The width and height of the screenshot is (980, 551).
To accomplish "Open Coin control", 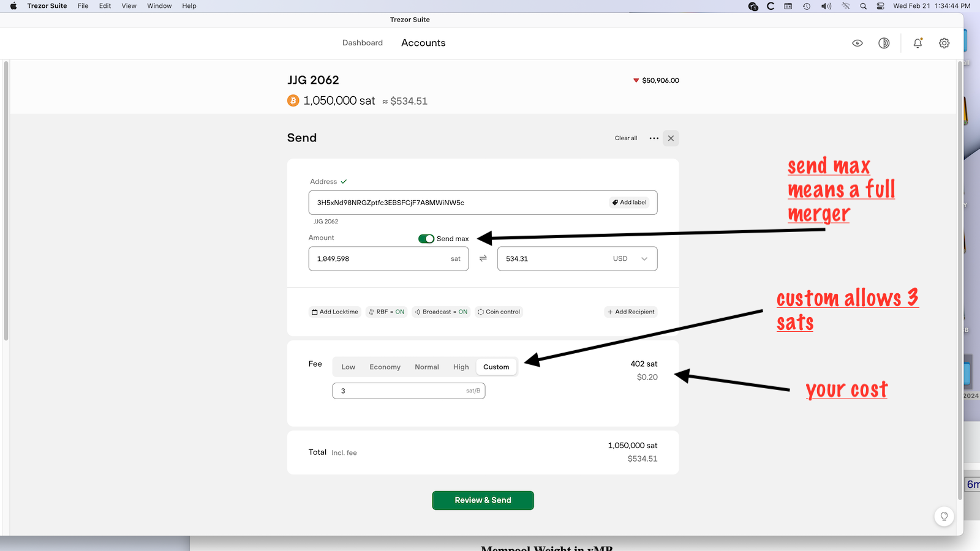I will [499, 312].
